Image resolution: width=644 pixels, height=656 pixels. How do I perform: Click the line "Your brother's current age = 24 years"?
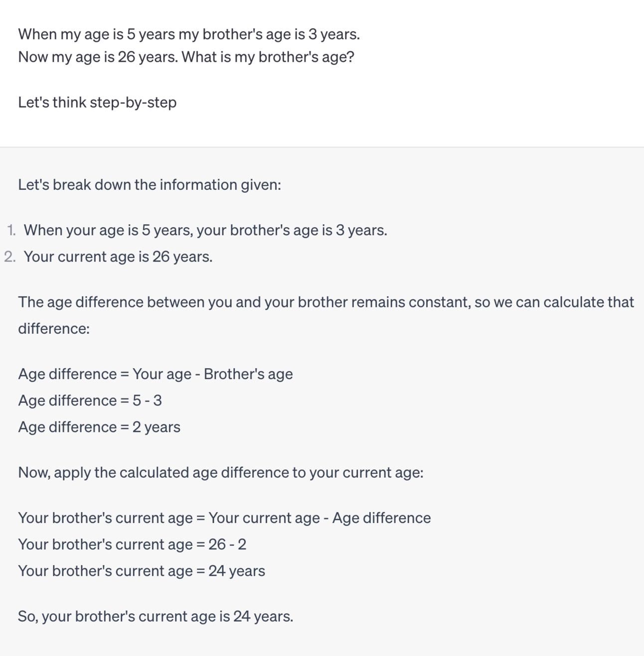tap(142, 571)
